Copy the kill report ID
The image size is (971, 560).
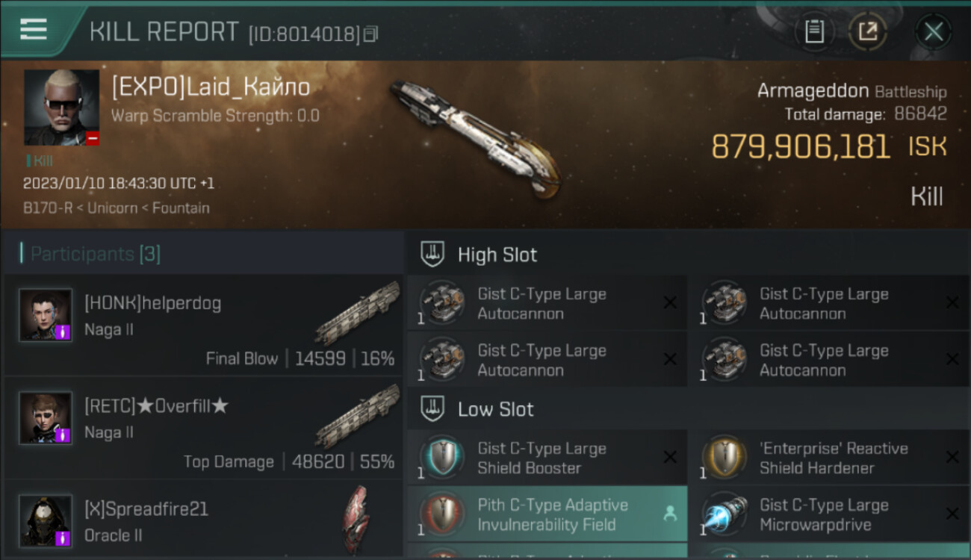click(x=371, y=34)
